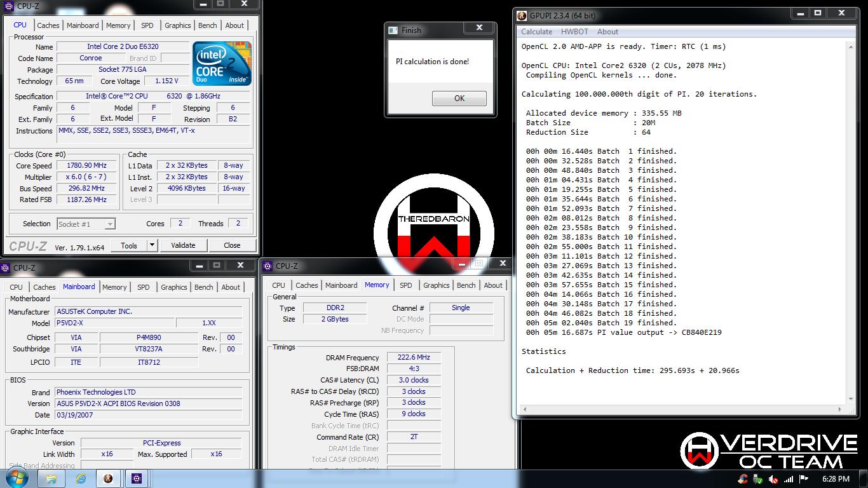The height and width of the screenshot is (488, 868).
Task: Select SPD tab in the Mainboard CPU-Z window
Action: coord(144,287)
